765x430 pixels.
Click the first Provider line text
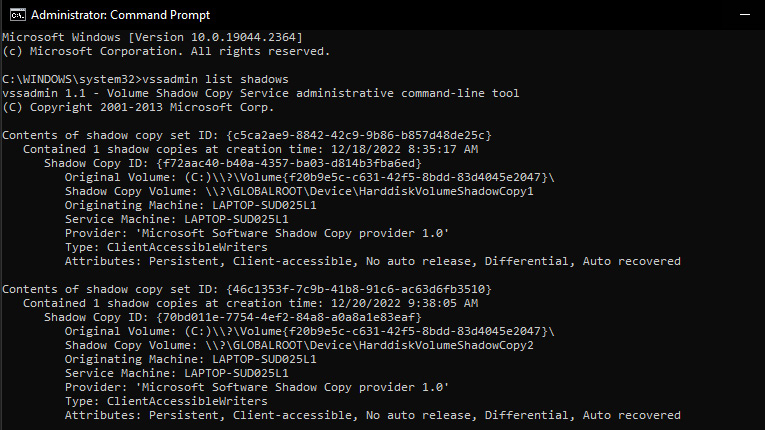pos(257,233)
